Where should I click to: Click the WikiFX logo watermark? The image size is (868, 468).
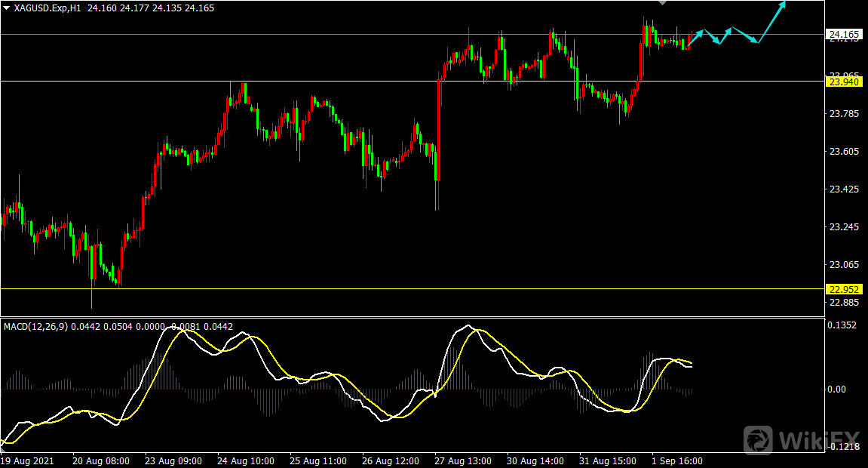pyautogui.click(x=801, y=439)
